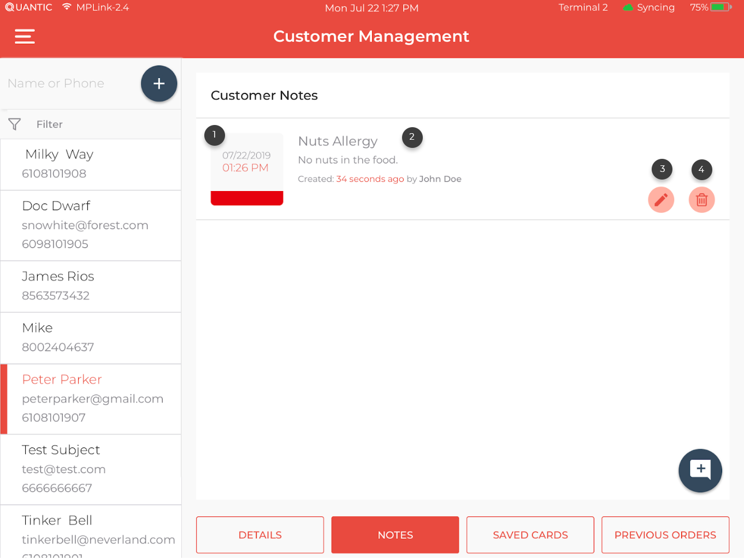The height and width of the screenshot is (560, 744).
Task: Open the Saved Cards tab
Action: 530,535
